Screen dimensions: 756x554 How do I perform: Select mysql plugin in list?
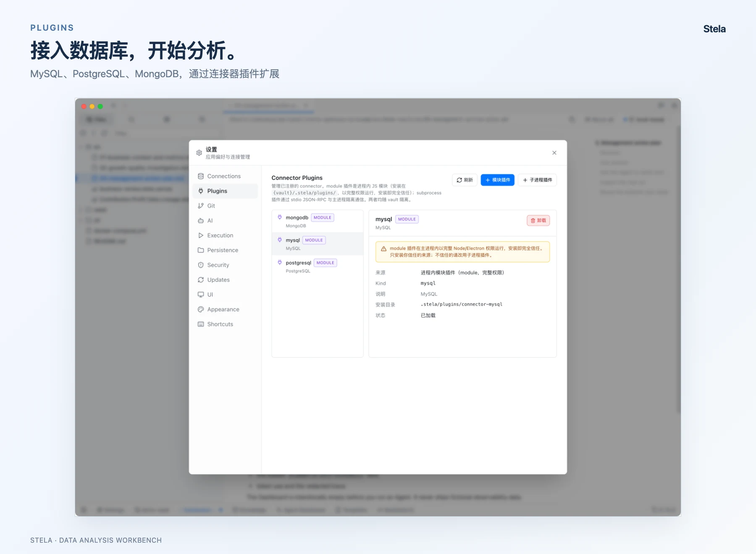(318, 244)
